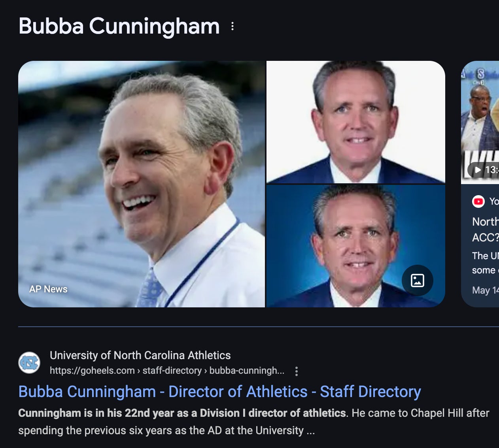Click the AP News source label
Image resolution: width=499 pixels, height=448 pixels.
[x=48, y=289]
